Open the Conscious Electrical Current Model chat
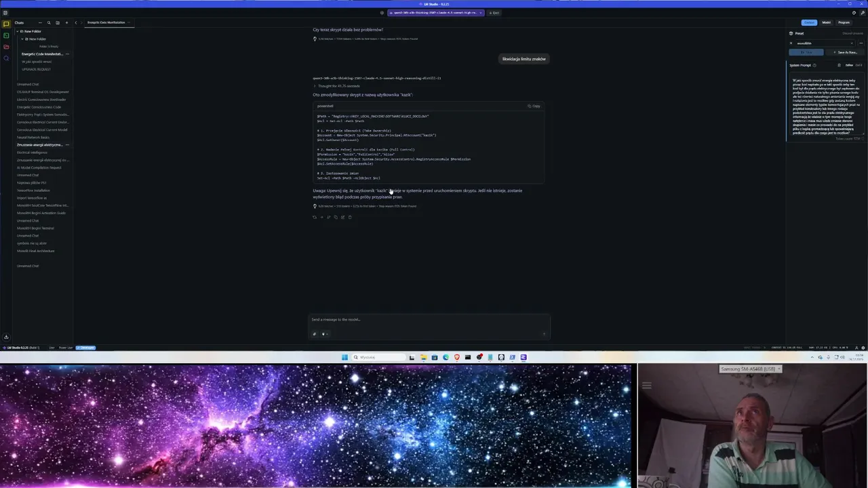 click(x=43, y=129)
